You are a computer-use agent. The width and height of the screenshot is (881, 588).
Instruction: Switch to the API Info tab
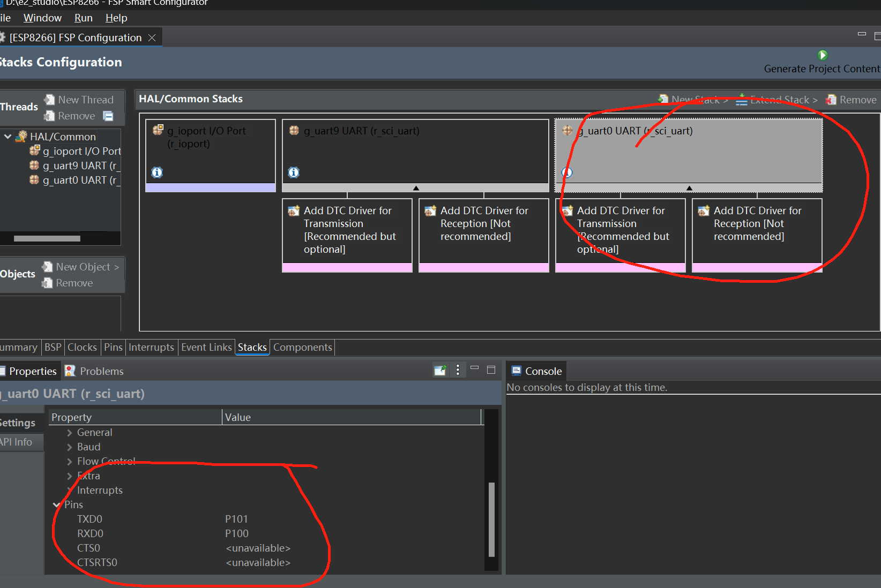coord(16,442)
